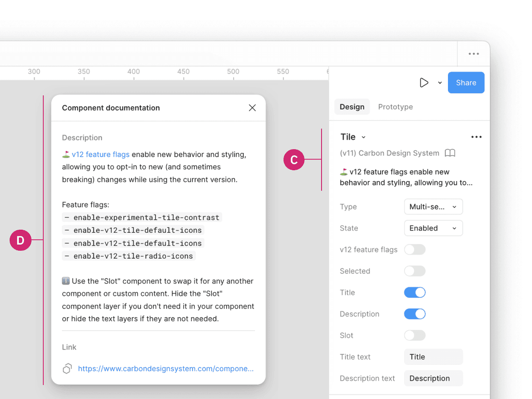
Task: Open the Carbon Design System documentation book icon
Action: coord(450,153)
